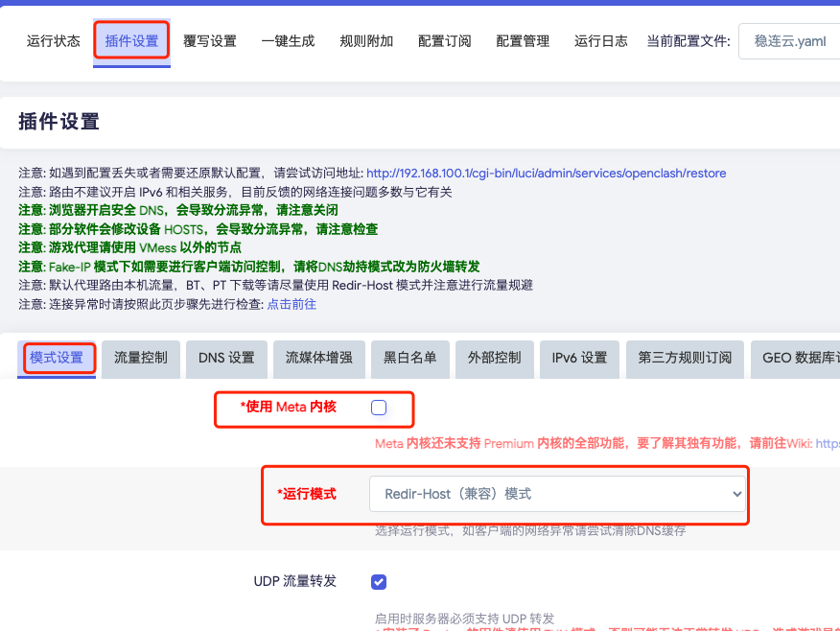Open the 运行模式 dropdown
This screenshot has height=631, width=840.
pos(557,494)
